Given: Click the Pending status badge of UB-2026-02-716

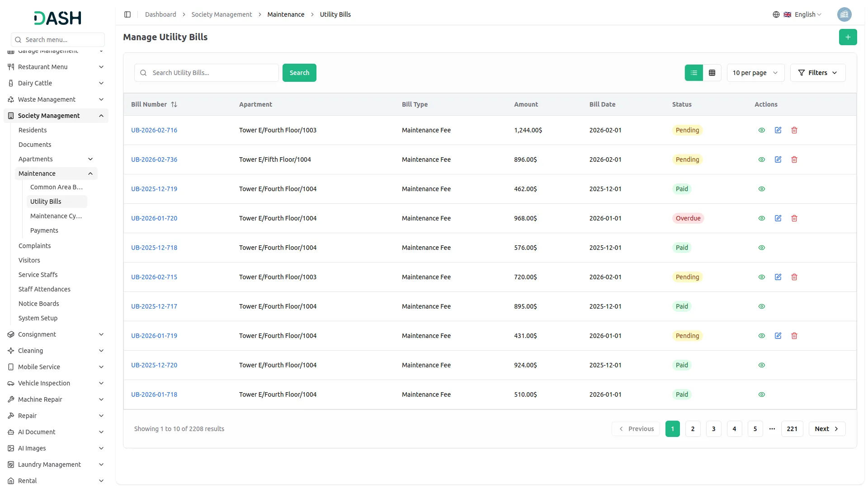Looking at the screenshot, I should point(687,130).
